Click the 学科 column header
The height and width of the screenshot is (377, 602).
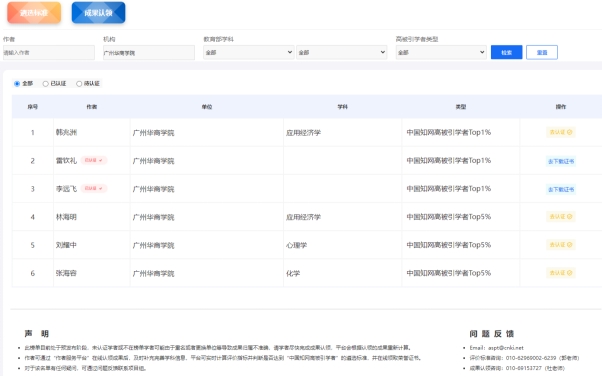pos(342,107)
